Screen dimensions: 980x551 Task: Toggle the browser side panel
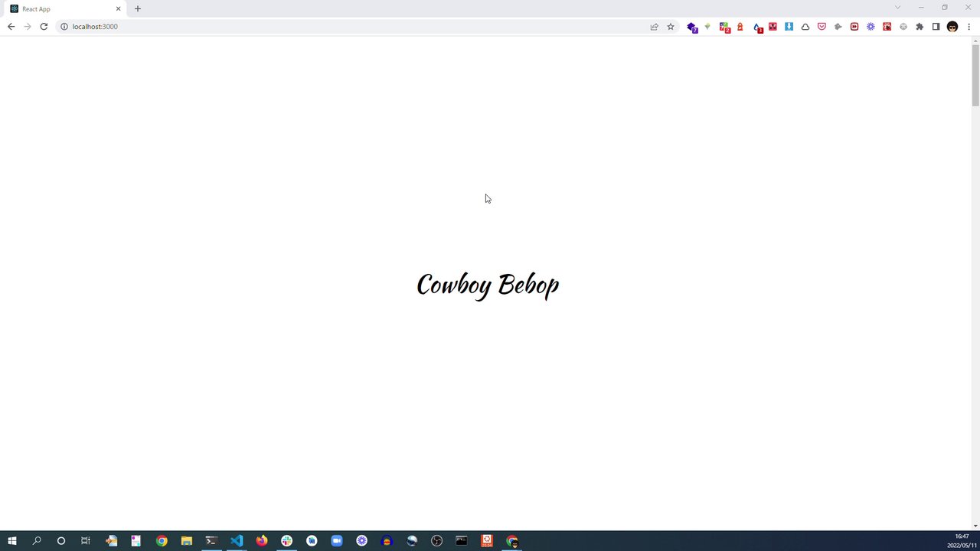[936, 27]
